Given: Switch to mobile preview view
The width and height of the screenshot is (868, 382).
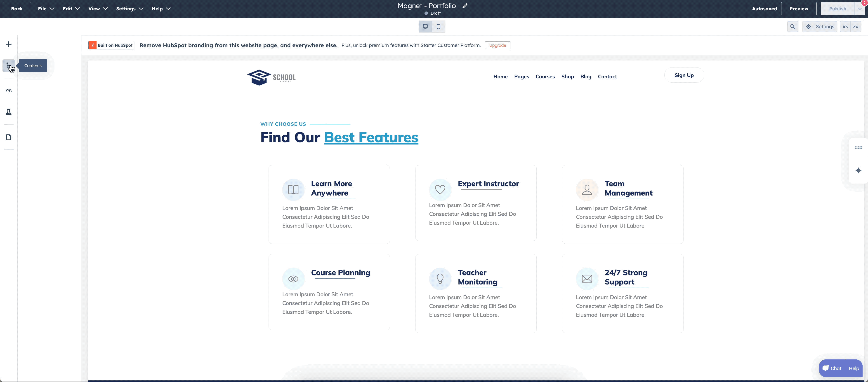Looking at the screenshot, I should (x=438, y=27).
